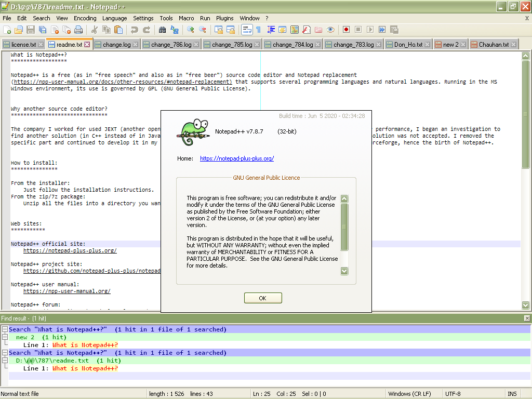
Task: Toggle Show All Characters pilcrow icon
Action: click(259, 30)
